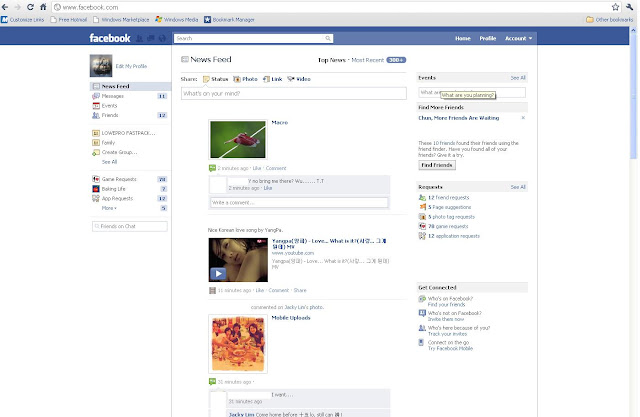Click See All under groups list

coord(109,162)
